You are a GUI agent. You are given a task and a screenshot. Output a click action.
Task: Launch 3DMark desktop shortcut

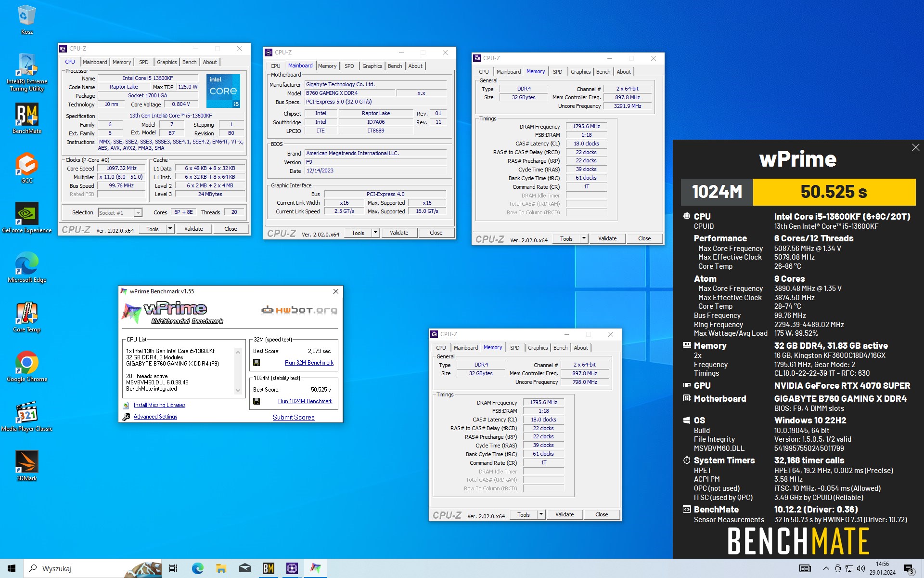(27, 466)
